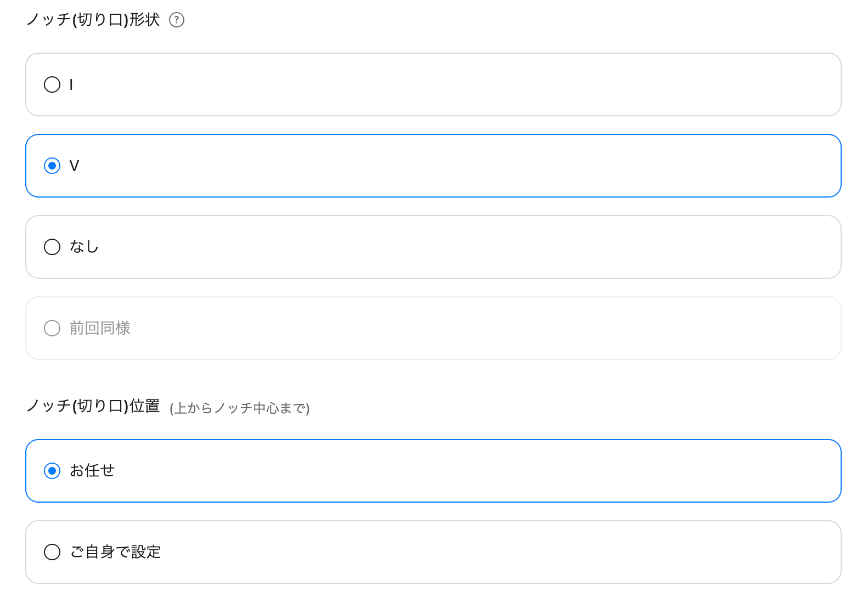Click the radio circle next to なし
Image resolution: width=868 pixels, height=608 pixels.
[x=52, y=247]
